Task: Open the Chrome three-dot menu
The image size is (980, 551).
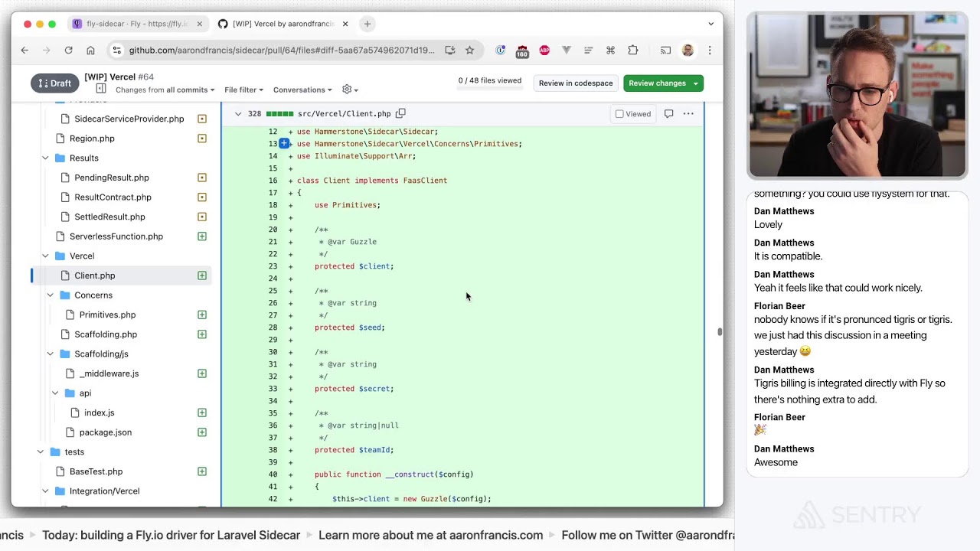Action: pyautogui.click(x=710, y=50)
